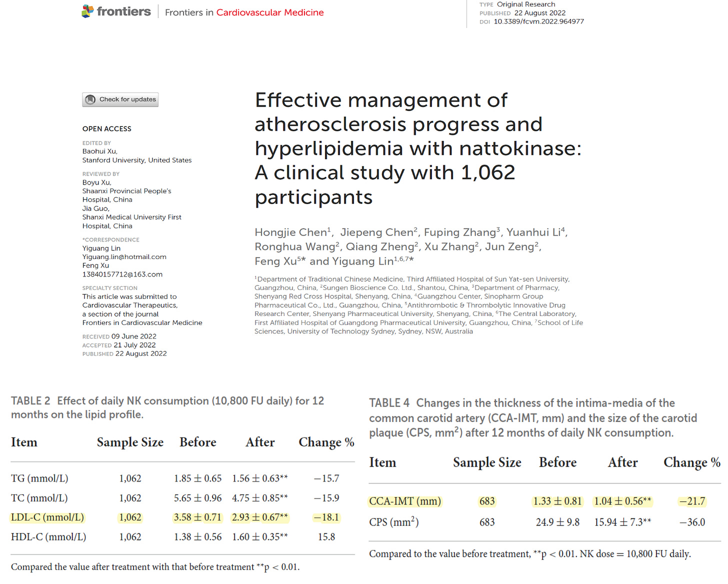Screen dimensions: 728x584
Task: Click the highlighted −21.7 value in Table 4
Action: (692, 501)
